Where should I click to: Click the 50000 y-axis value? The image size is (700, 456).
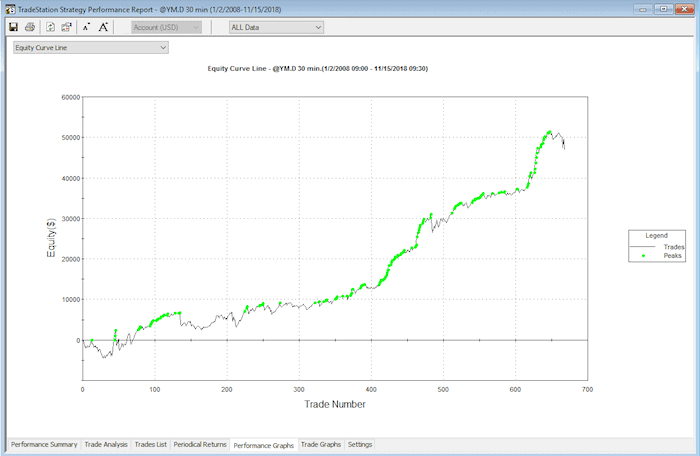pos(71,138)
